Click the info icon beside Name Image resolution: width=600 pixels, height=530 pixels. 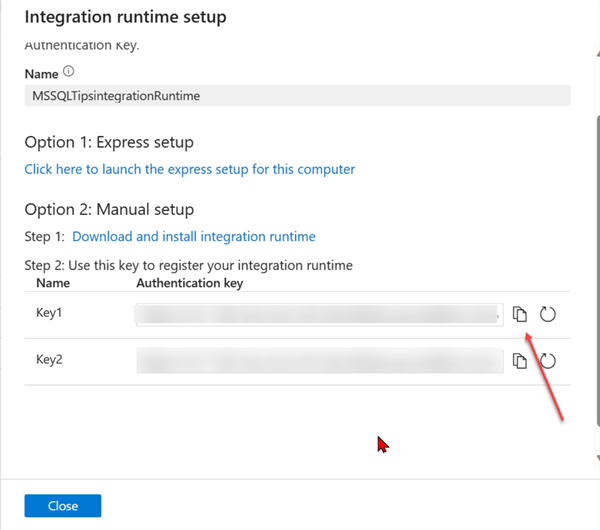tap(68, 71)
